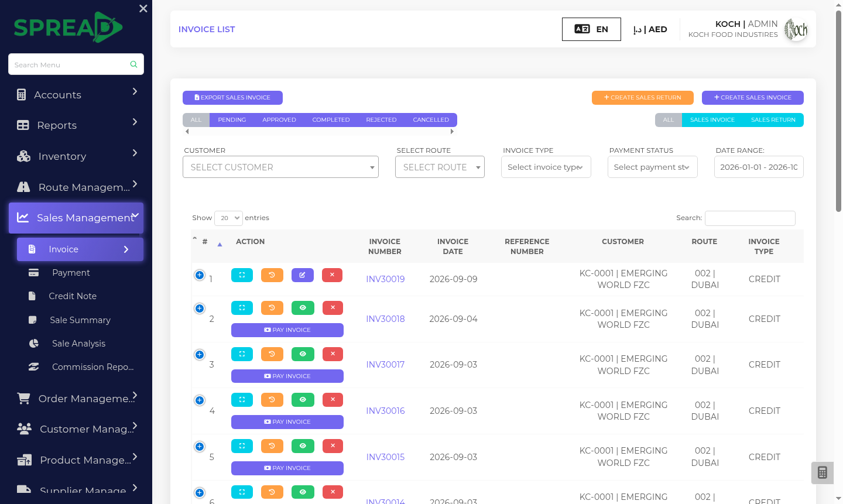Screen dimensions: 843x504
Task: Click the cyan expand icon for INV30018
Action: click(242, 308)
